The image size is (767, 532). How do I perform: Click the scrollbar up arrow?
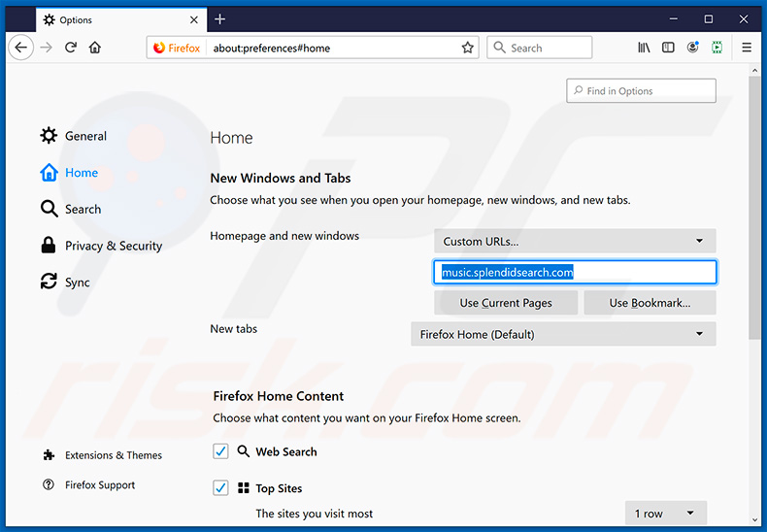tap(754, 71)
